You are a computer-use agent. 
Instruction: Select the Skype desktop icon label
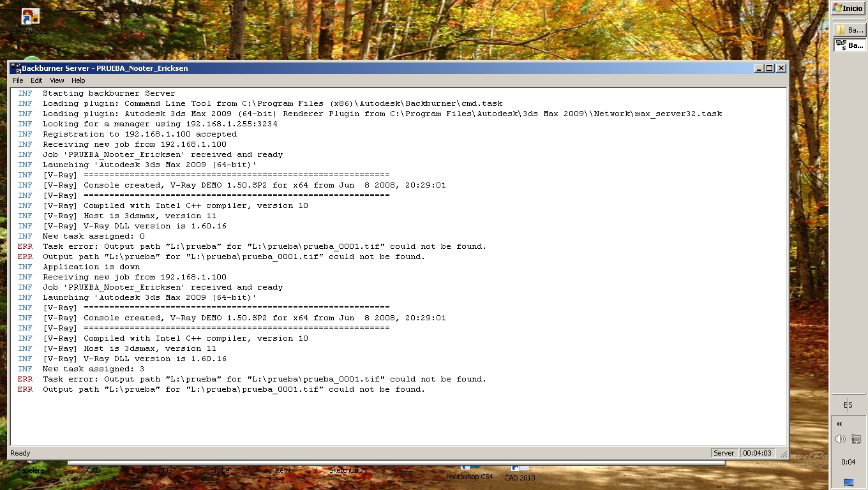point(220,471)
